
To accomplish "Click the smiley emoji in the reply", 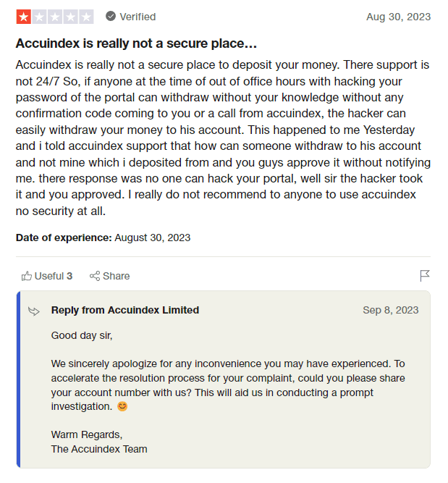I will click(x=122, y=406).
